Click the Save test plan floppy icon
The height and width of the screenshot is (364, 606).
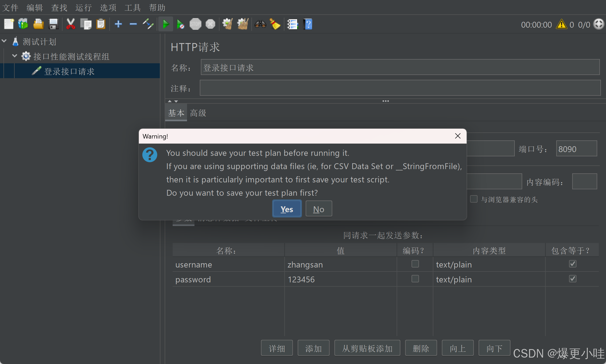tap(53, 24)
